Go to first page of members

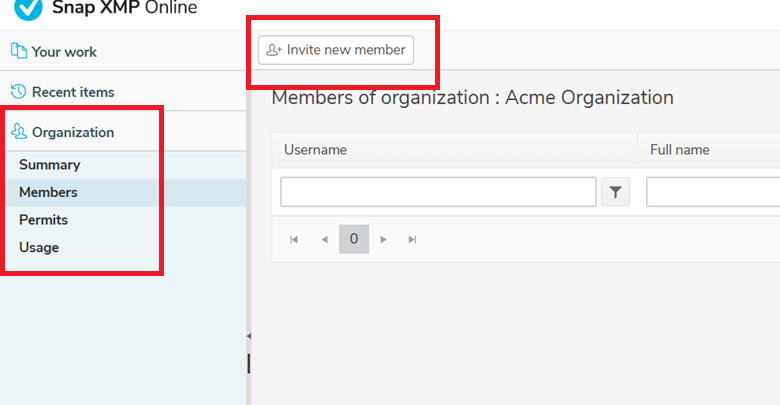[x=294, y=240]
